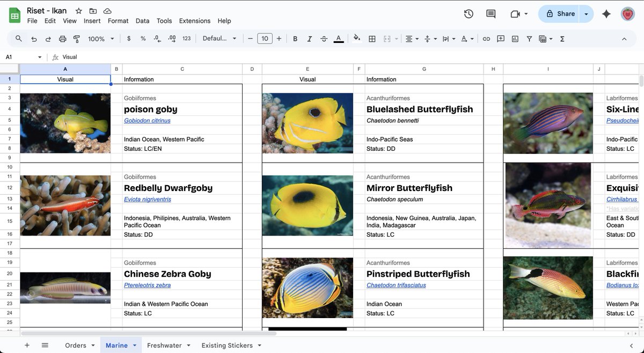Decrease font size with minus button
This screenshot has width=644, height=353.
[x=250, y=39]
